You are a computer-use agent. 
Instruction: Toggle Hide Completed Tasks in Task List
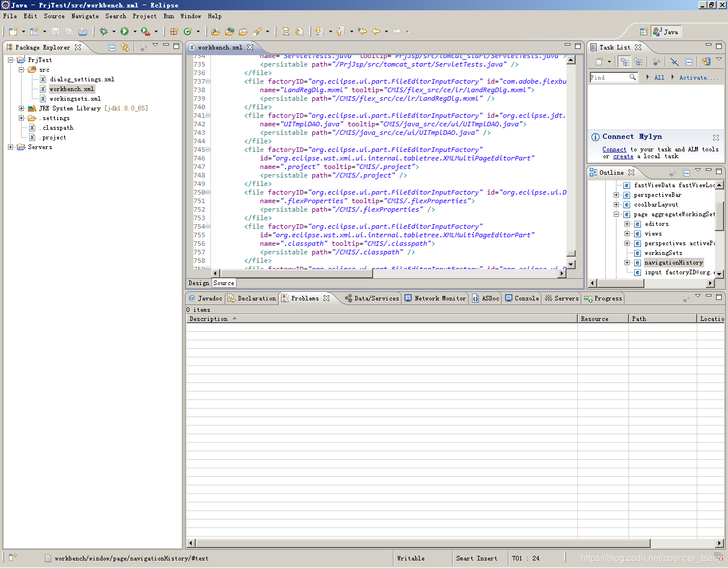pos(674,62)
